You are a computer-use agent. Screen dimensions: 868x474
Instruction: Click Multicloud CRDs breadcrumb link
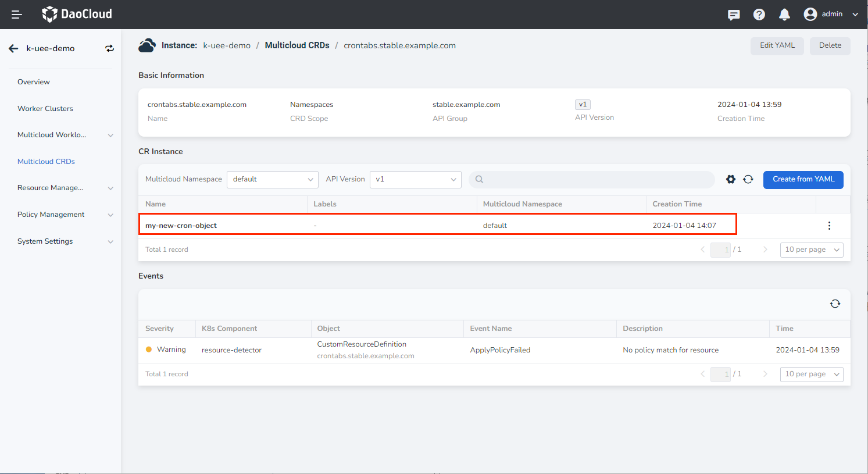tap(297, 45)
